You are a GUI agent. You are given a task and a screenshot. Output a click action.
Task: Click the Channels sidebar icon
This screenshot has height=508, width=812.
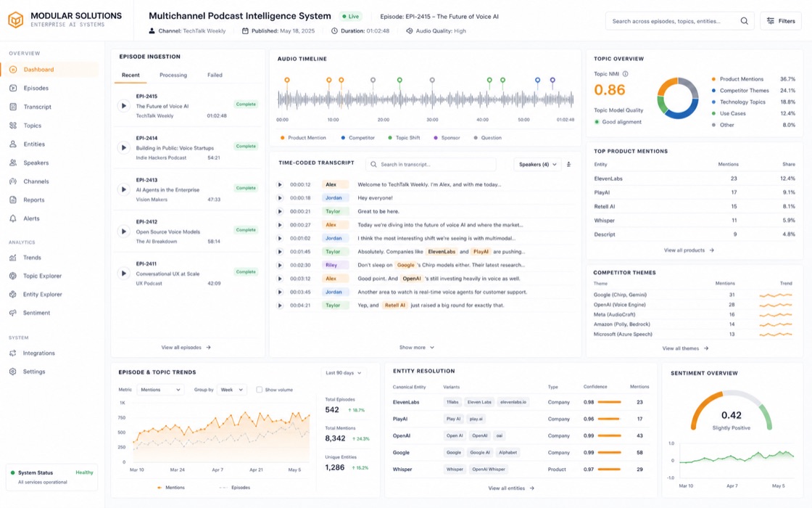pos(13,181)
